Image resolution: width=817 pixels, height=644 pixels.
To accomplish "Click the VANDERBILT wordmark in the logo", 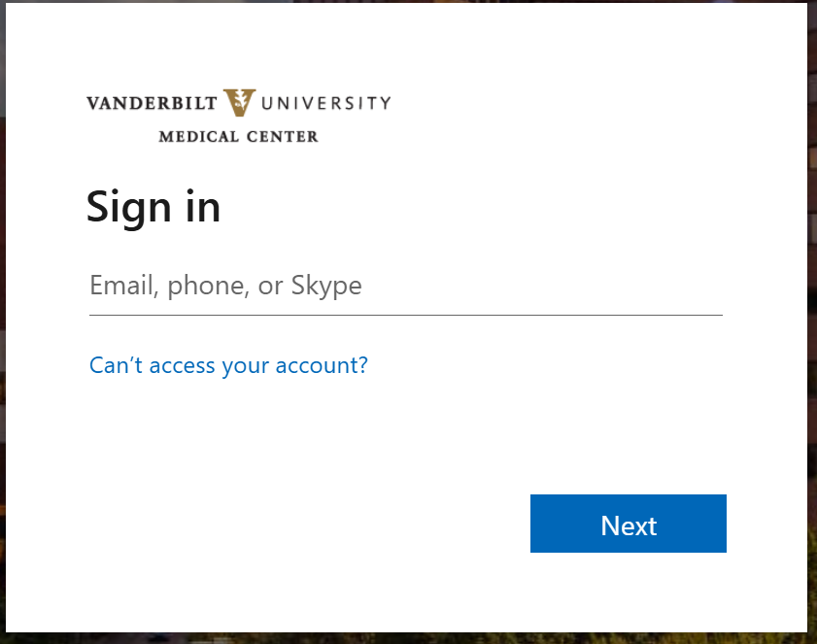I will tap(153, 103).
